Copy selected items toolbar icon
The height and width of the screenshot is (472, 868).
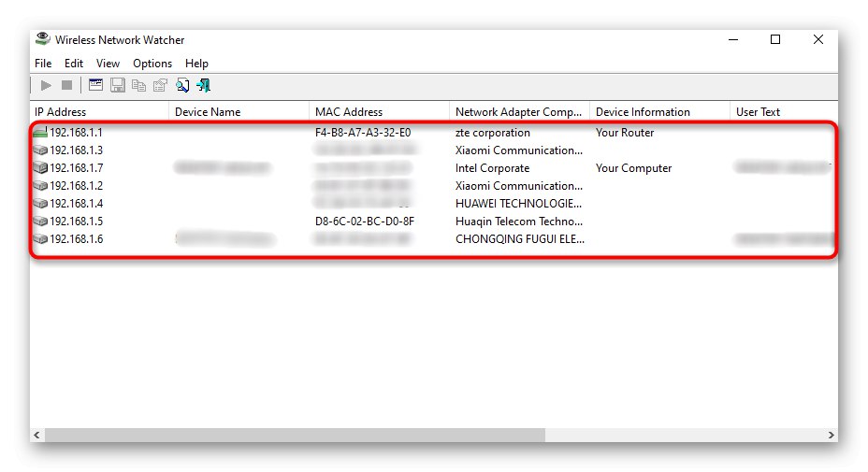point(139,85)
